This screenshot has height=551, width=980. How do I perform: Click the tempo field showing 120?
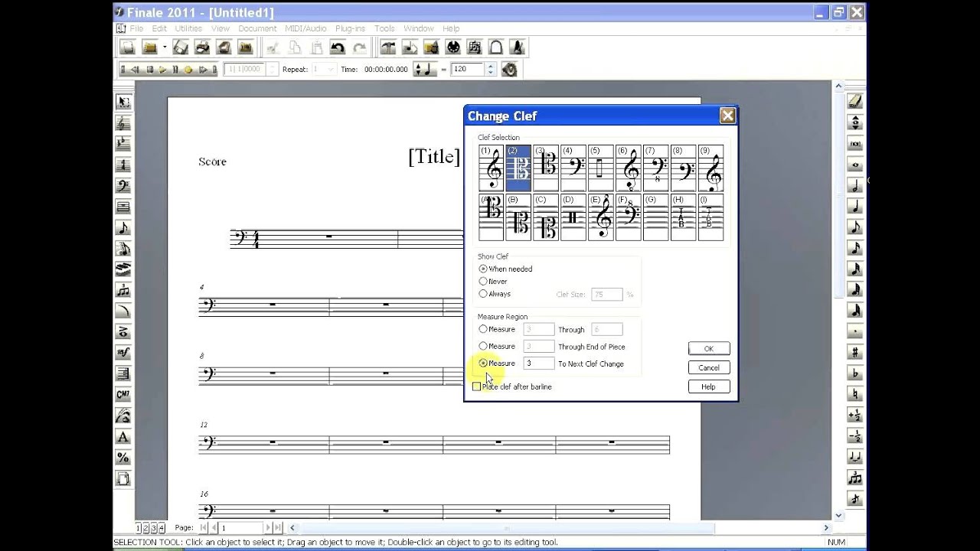click(x=468, y=69)
